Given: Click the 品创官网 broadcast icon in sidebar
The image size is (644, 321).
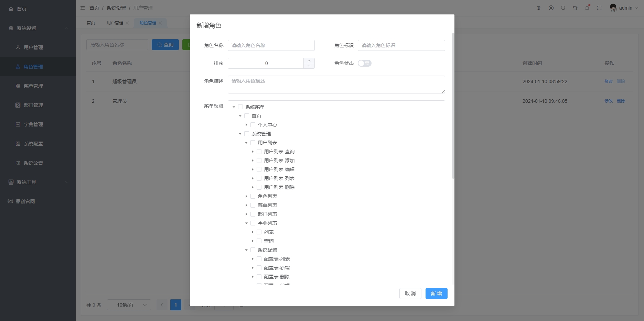Looking at the screenshot, I should click(10, 201).
